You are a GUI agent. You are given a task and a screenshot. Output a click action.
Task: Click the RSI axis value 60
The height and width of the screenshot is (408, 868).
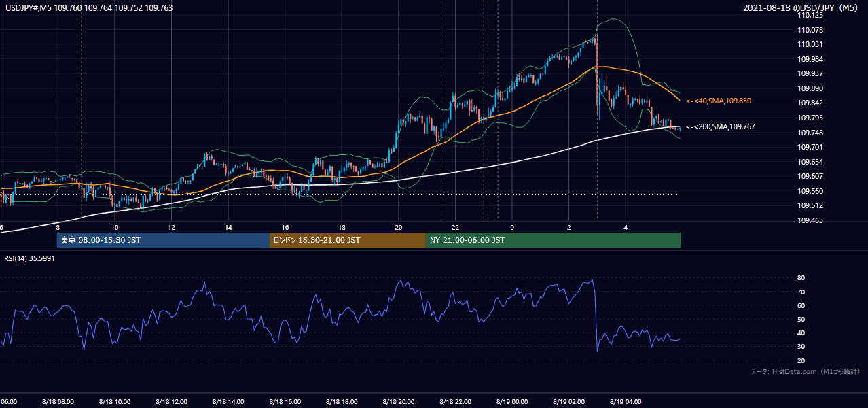[801, 305]
